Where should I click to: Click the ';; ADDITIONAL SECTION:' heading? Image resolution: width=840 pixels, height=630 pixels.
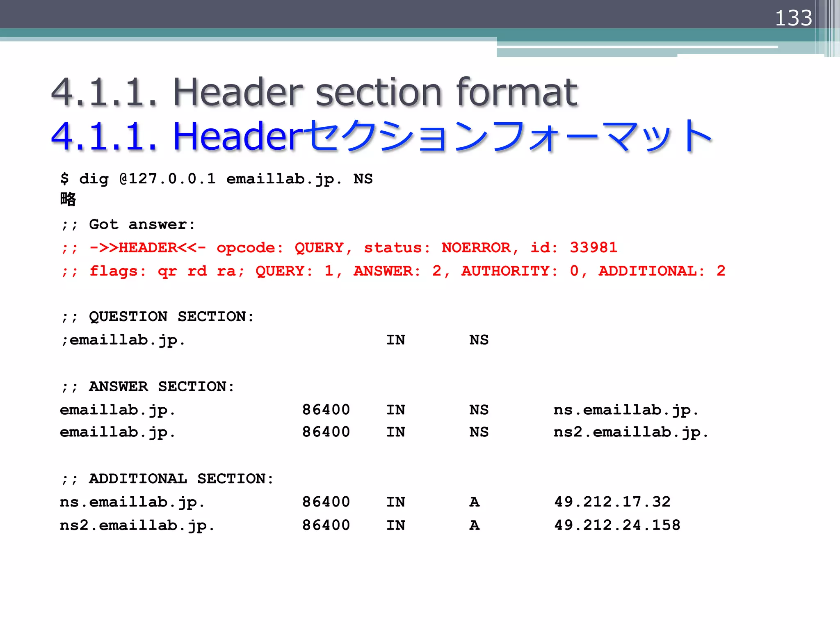(167, 479)
